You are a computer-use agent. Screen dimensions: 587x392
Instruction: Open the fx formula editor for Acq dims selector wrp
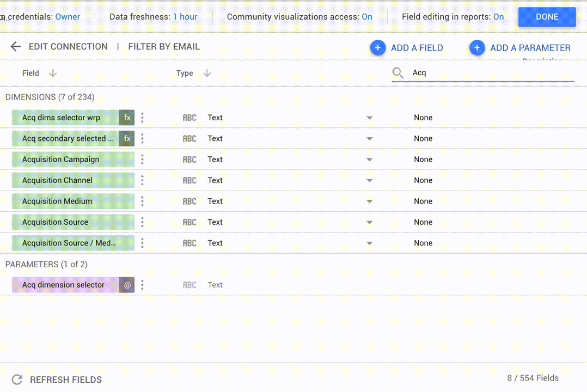coord(126,117)
